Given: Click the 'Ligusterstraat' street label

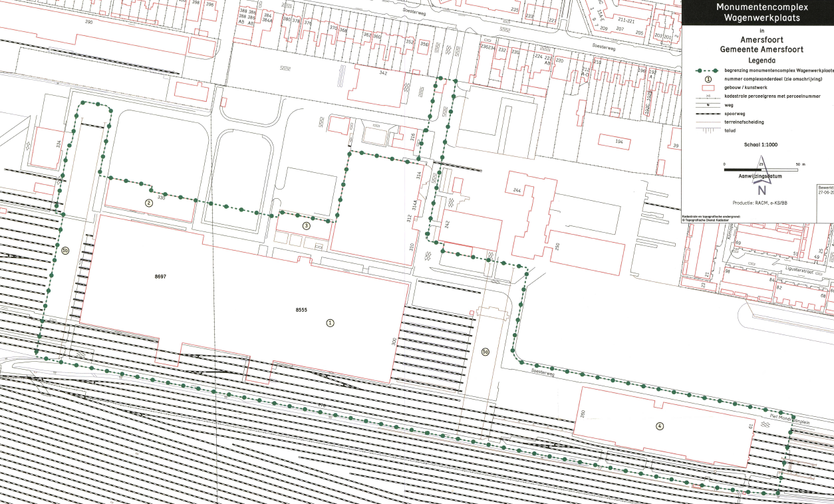Looking at the screenshot, I should [800, 271].
